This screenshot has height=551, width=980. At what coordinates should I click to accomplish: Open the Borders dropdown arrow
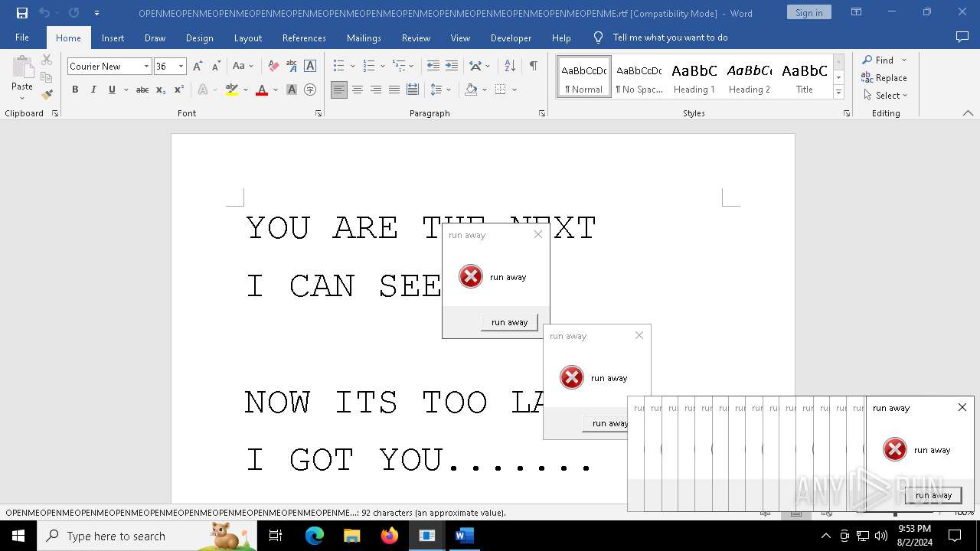(514, 90)
